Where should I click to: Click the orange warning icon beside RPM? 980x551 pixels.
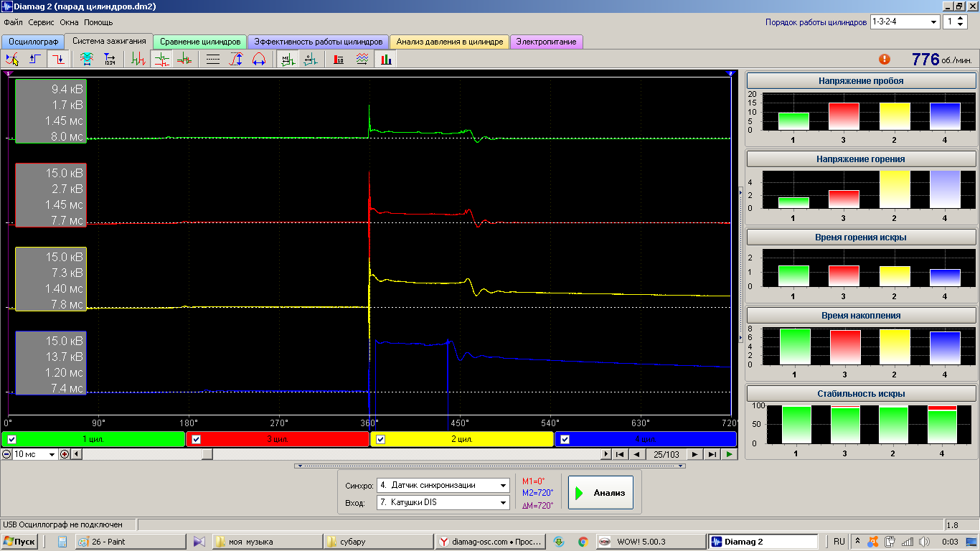click(885, 60)
